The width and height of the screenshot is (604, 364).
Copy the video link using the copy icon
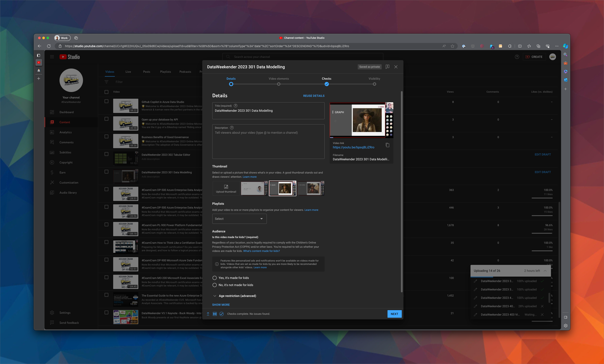coord(388,145)
